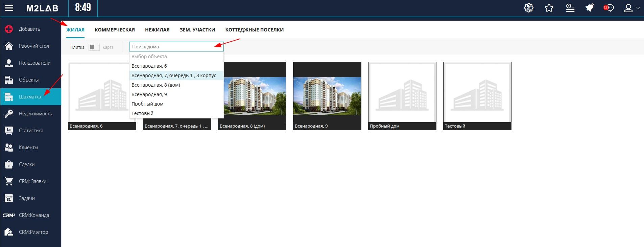Open Тестовый building tile
The height and width of the screenshot is (247, 644).
[477, 96]
